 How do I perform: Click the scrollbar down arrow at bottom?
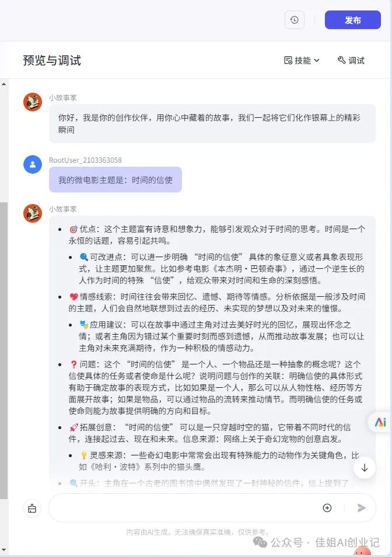coord(3,551)
